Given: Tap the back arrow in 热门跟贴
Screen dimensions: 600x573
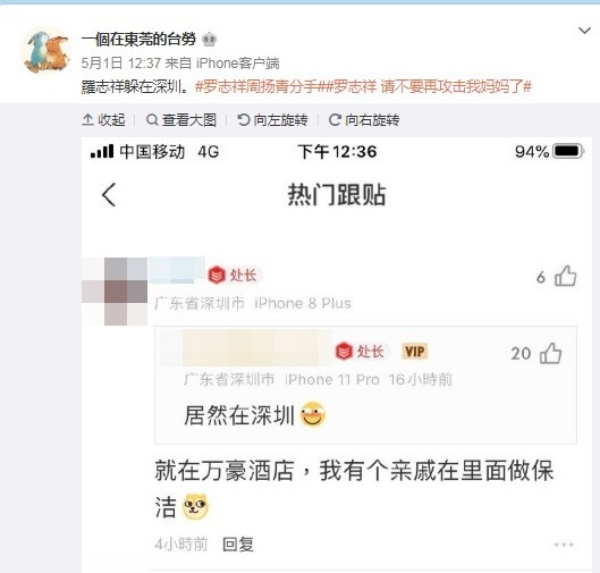Looking at the screenshot, I should [x=109, y=195].
